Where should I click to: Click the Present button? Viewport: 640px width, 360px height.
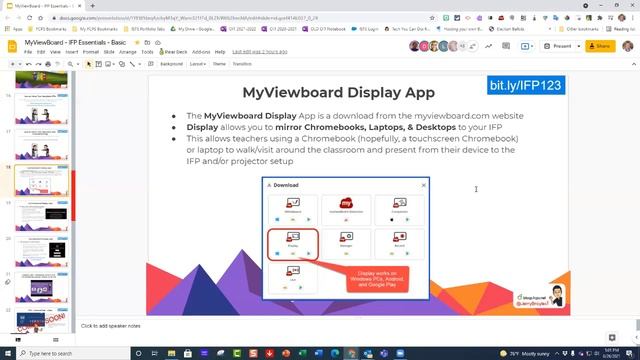(x=558, y=46)
